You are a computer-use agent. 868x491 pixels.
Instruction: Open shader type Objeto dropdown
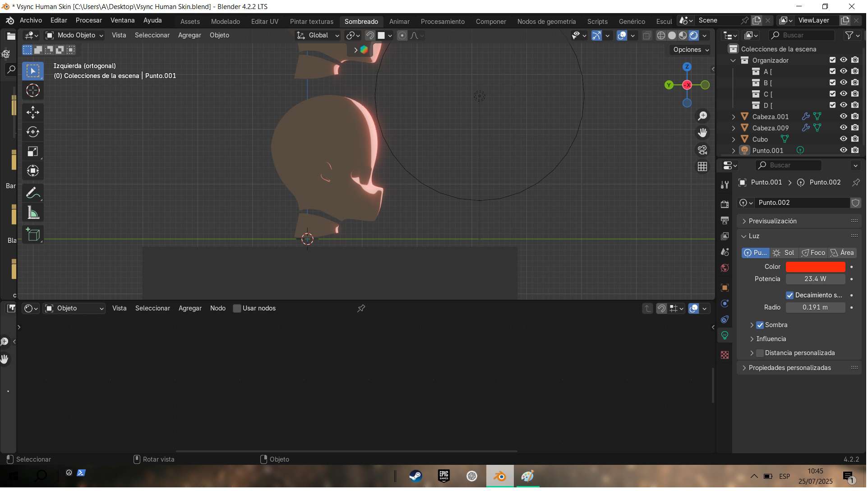click(75, 309)
